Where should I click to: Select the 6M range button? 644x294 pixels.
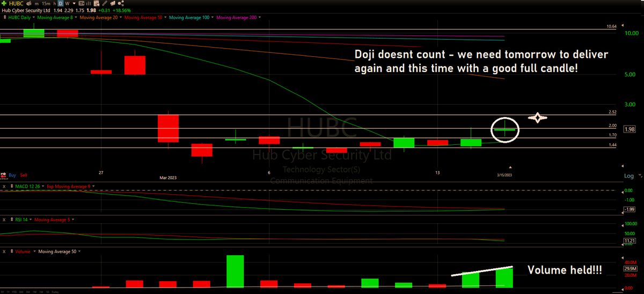[21, 292]
